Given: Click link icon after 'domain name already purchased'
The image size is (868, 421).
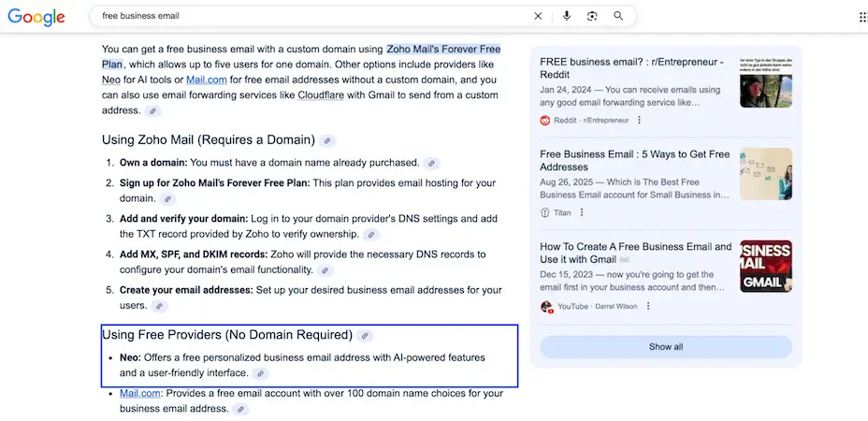Looking at the screenshot, I should tap(431, 164).
